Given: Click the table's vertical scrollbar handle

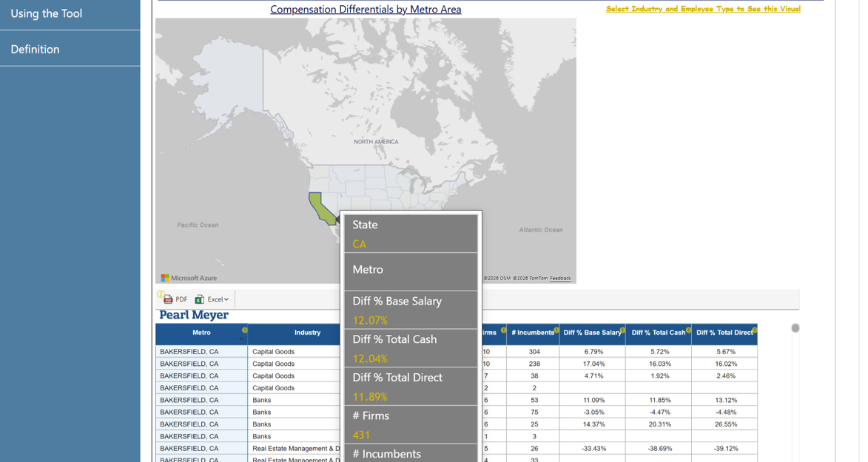Looking at the screenshot, I should coord(795,328).
